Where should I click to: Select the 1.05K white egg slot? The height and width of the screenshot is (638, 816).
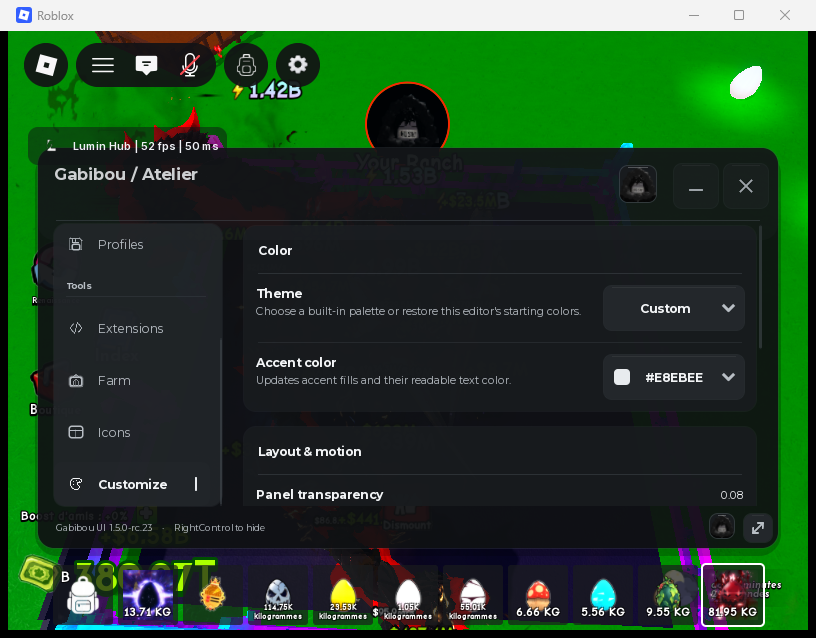click(408, 596)
